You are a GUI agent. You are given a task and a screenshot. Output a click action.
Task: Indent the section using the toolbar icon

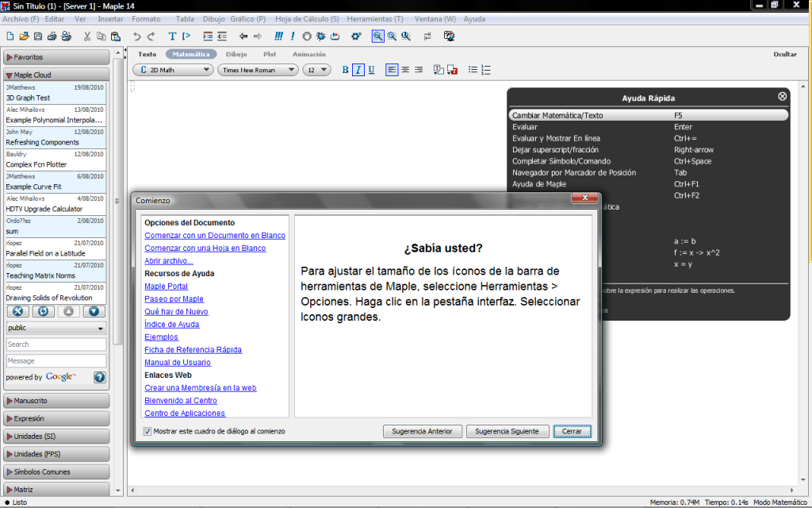pyautogui.click(x=208, y=37)
